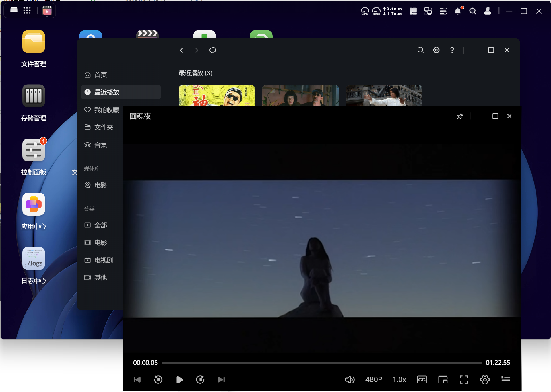The height and width of the screenshot is (392, 551).
Task: Jump to the next video track
Action: [221, 380]
